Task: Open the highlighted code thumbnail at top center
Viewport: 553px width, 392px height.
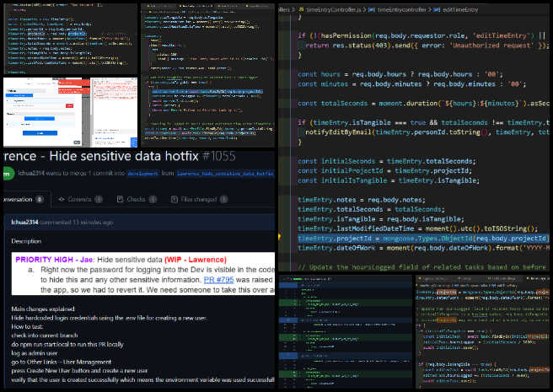Action: [207, 75]
